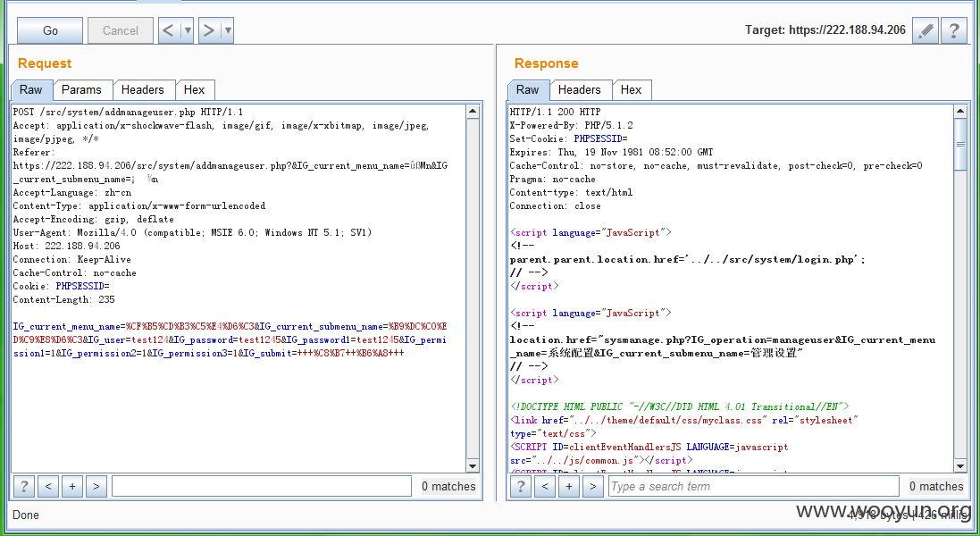Click response search previous match button
The image size is (980, 536).
(x=545, y=486)
